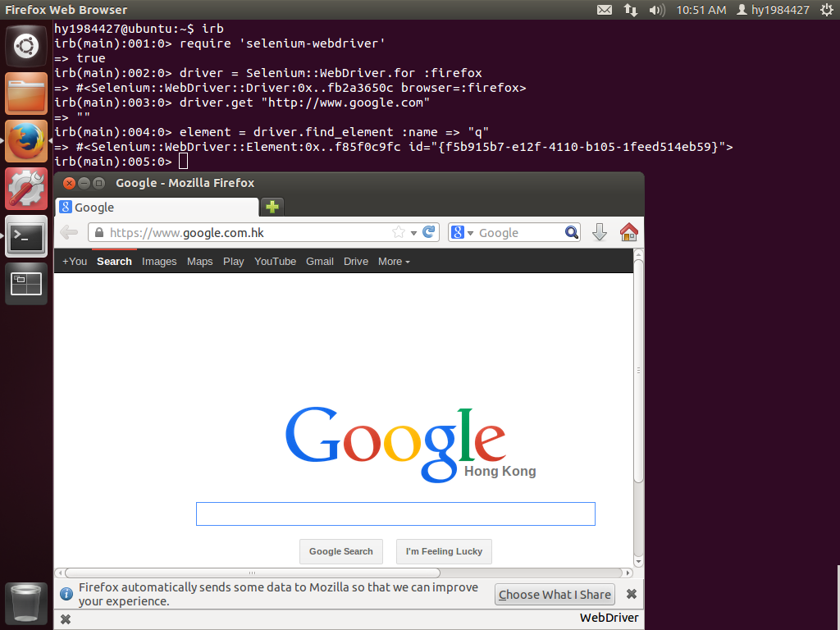The height and width of the screenshot is (630, 840).
Task: Select the Google browser tab
Action: click(157, 207)
